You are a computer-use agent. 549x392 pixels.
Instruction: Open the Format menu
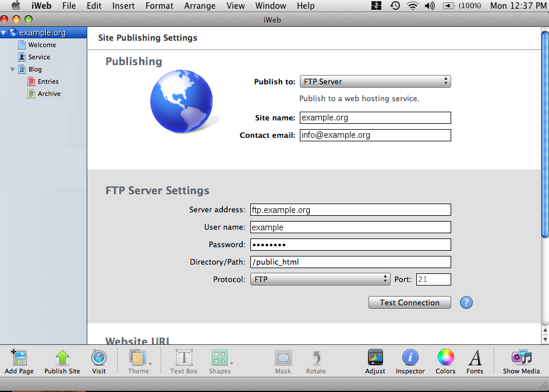pyautogui.click(x=160, y=6)
